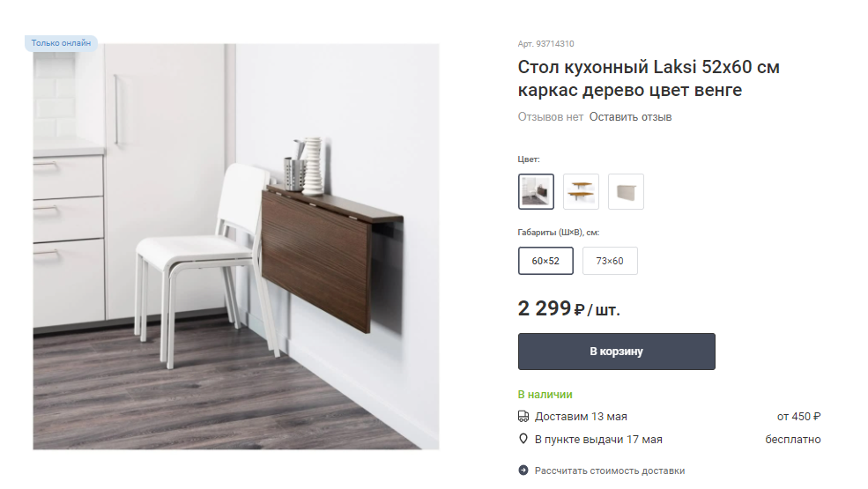Select the light wood table color swatch
The image size is (868, 489).
tap(581, 191)
